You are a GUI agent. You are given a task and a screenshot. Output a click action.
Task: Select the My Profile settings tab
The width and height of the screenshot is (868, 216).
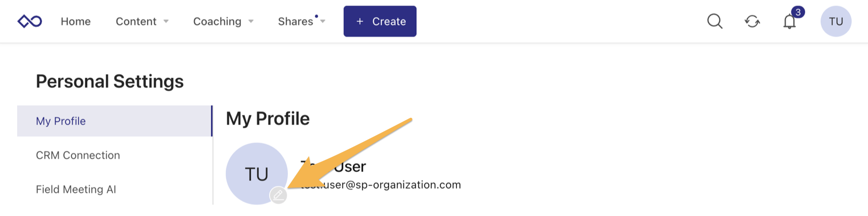(61, 121)
